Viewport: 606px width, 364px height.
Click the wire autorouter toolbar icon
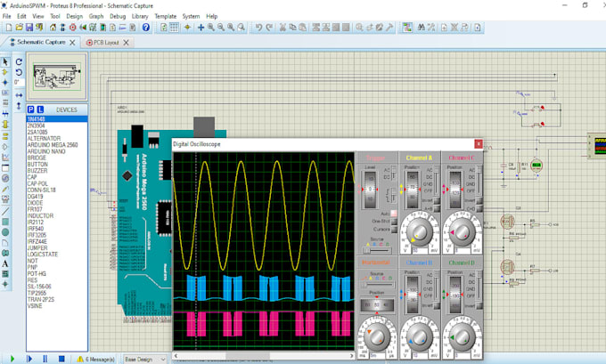(407, 28)
